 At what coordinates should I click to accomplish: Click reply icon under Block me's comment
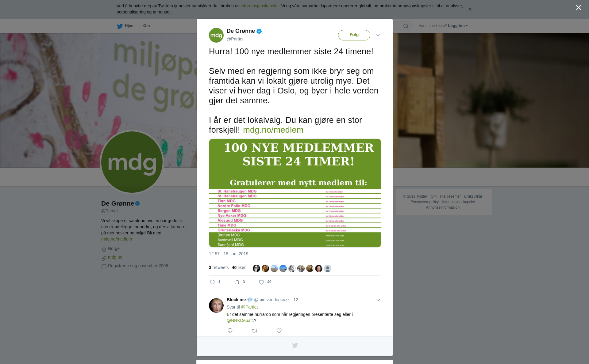(x=230, y=331)
